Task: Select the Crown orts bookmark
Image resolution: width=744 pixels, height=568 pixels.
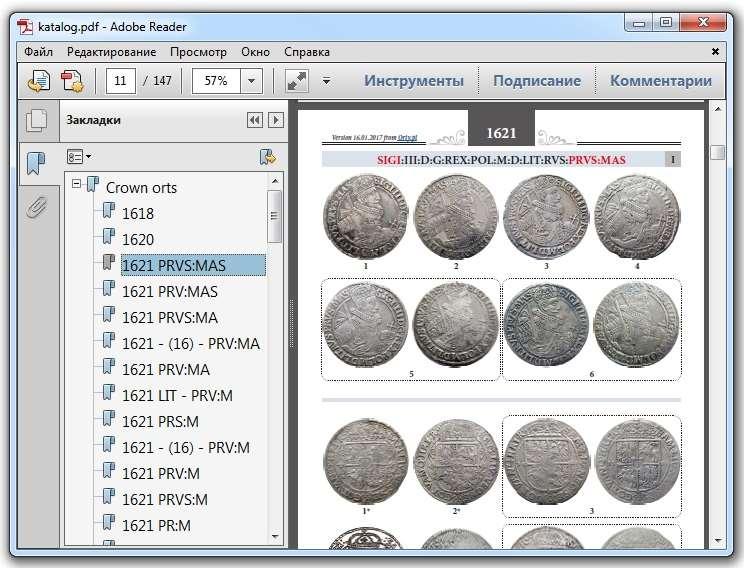Action: [141, 187]
